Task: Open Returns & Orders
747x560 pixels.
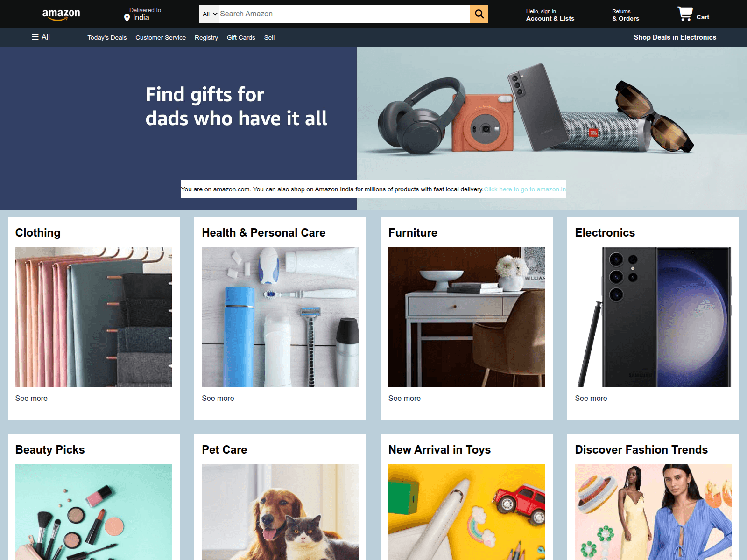Action: click(626, 15)
